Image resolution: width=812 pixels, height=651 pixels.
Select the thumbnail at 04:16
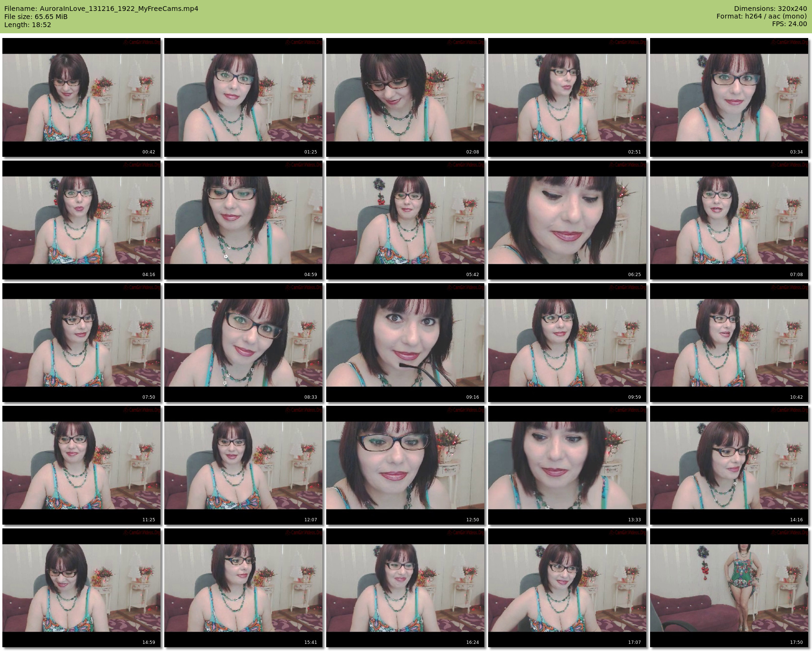click(82, 220)
